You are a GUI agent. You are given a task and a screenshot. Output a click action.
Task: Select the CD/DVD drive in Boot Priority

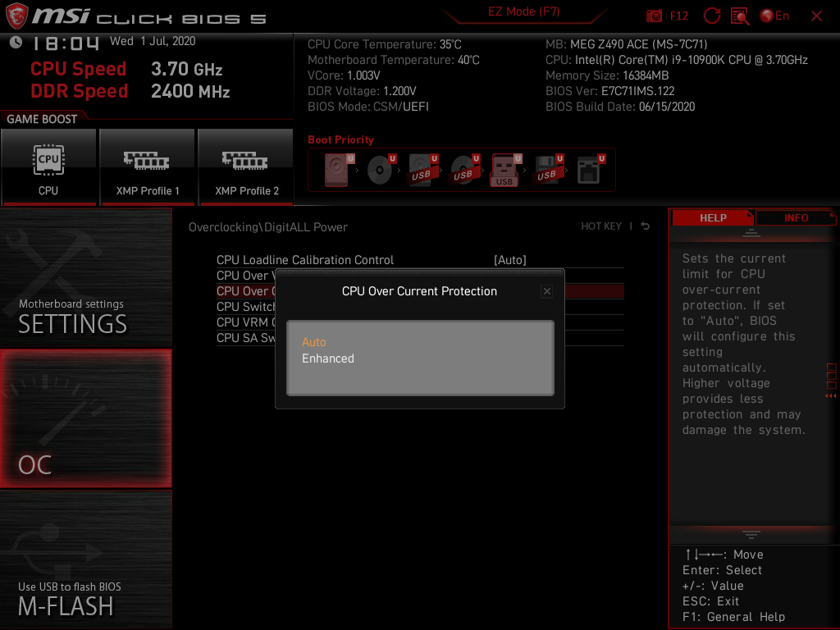[x=380, y=168]
